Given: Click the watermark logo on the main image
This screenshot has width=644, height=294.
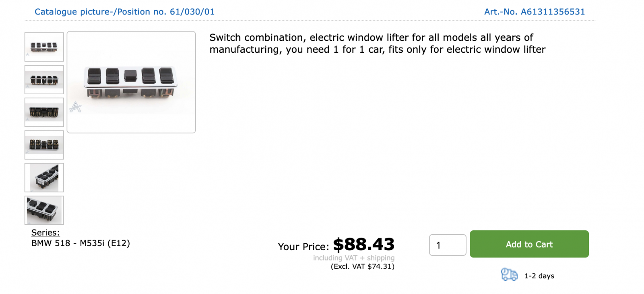Looking at the screenshot, I should click(75, 107).
